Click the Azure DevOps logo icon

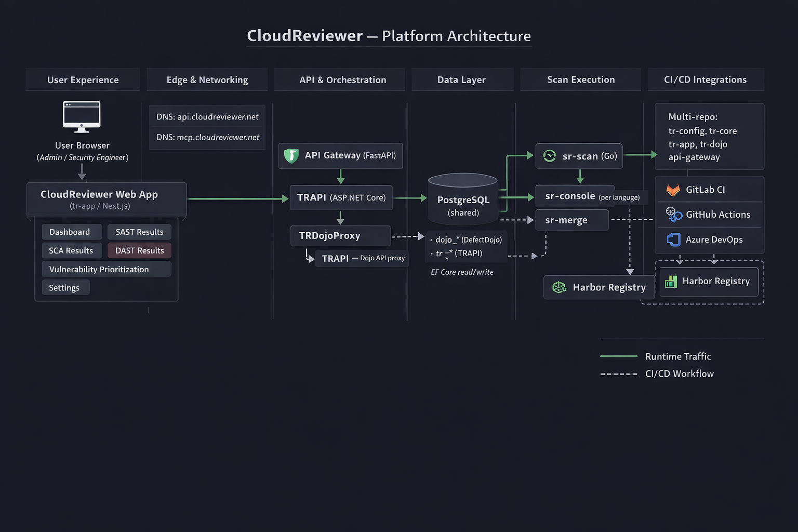pos(674,240)
